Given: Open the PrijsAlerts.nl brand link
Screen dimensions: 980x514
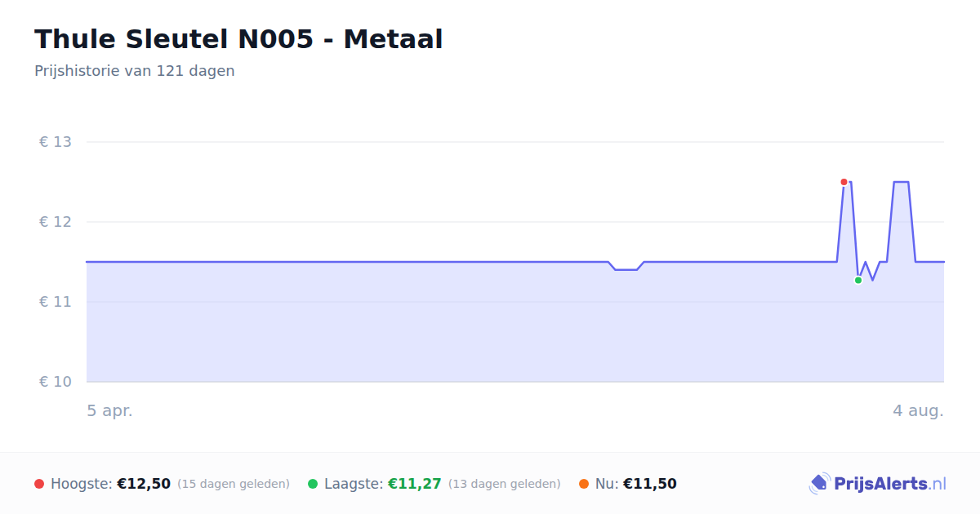Looking at the screenshot, I should pyautogui.click(x=878, y=484).
